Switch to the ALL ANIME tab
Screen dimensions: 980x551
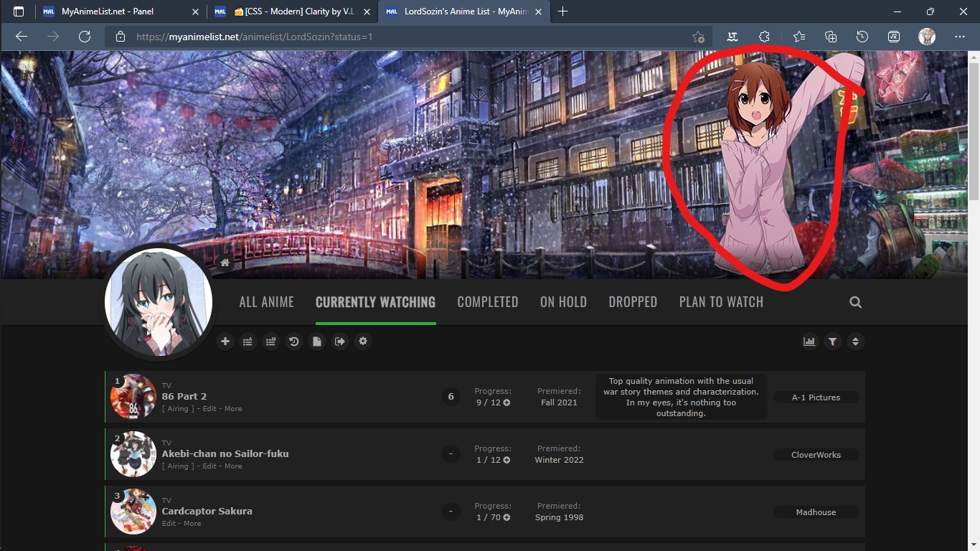[267, 302]
